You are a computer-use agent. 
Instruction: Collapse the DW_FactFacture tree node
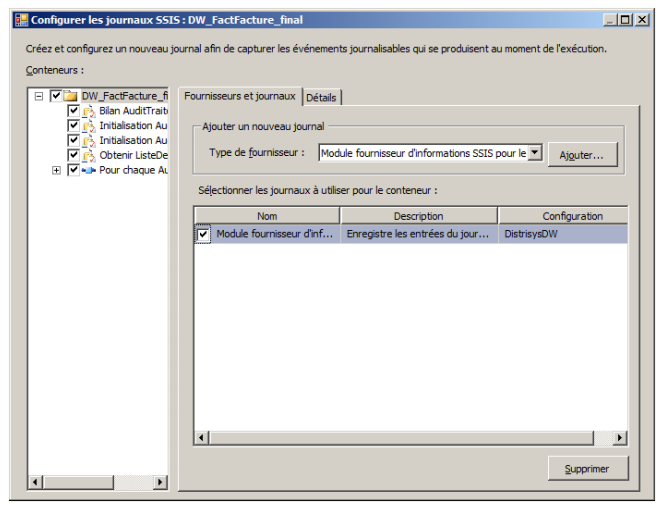[39, 96]
